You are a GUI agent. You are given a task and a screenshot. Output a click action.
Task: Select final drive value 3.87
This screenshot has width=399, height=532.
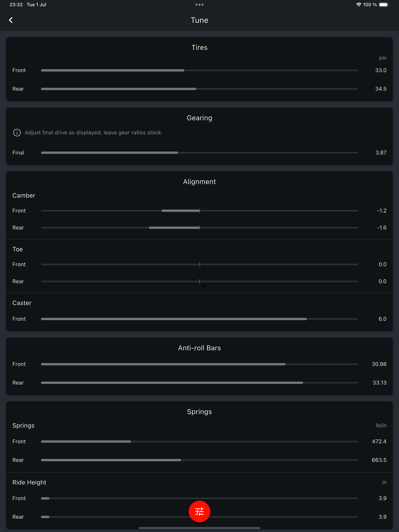[x=381, y=153]
